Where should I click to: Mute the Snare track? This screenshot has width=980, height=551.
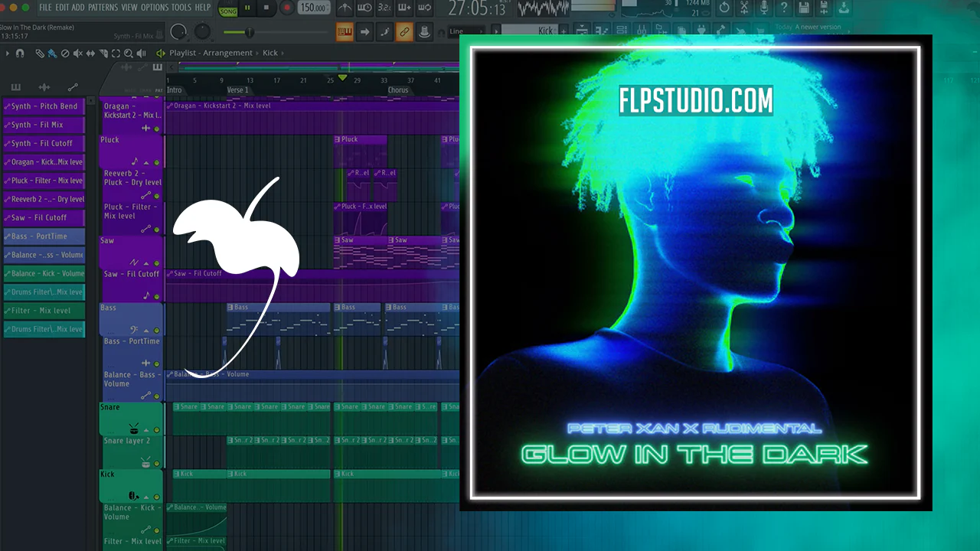[157, 429]
